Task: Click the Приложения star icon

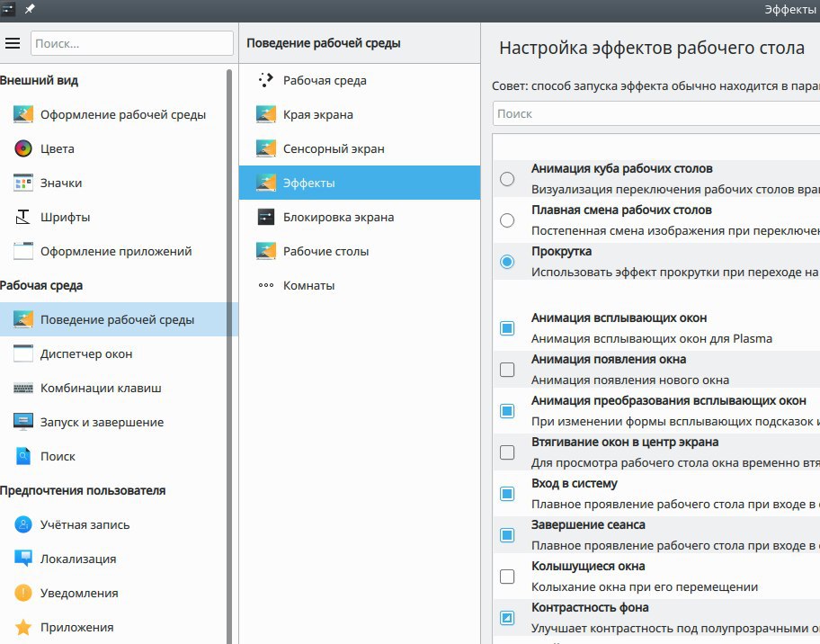Action: pyautogui.click(x=23, y=627)
